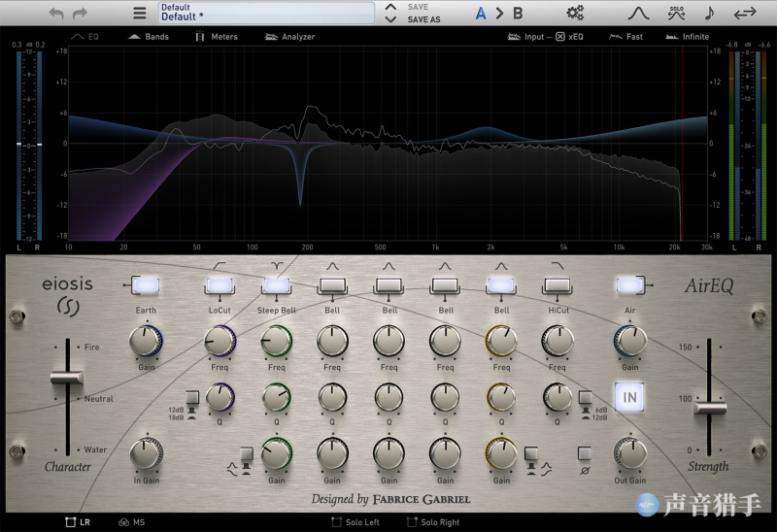The image size is (777, 532).
Task: Enable the HiCut band button
Action: click(557, 285)
